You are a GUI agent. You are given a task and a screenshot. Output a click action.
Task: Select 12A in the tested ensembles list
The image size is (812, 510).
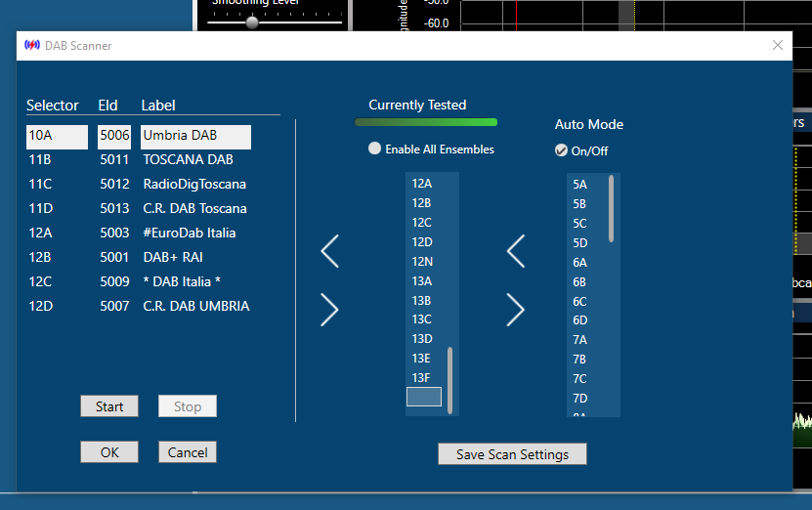click(422, 184)
